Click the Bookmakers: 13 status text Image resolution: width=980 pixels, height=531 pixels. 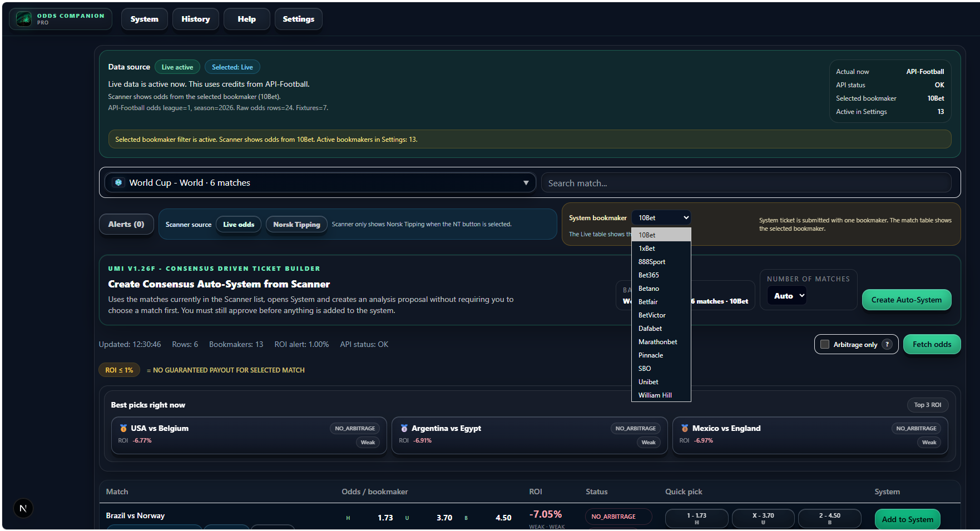[236, 345]
